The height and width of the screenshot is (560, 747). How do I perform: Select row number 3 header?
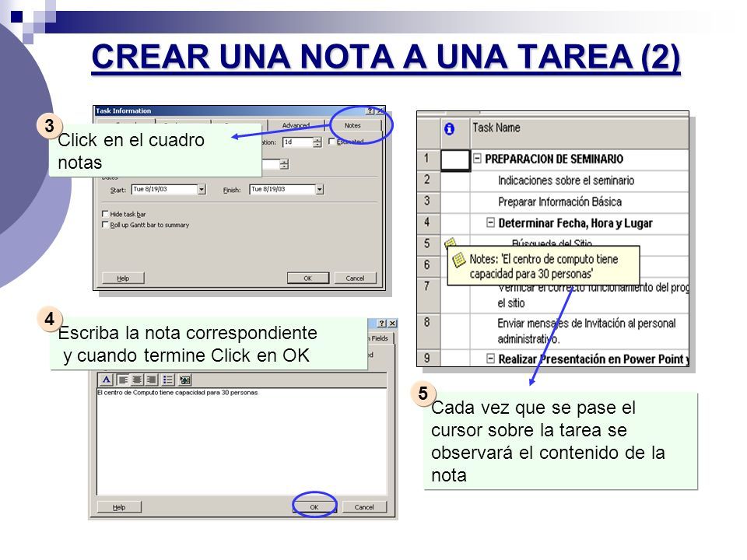click(427, 201)
